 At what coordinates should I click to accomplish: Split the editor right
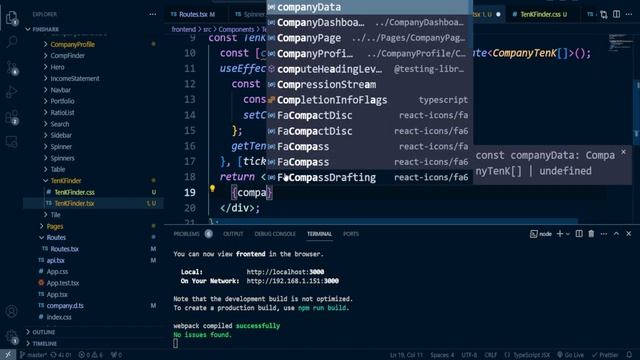click(x=616, y=14)
